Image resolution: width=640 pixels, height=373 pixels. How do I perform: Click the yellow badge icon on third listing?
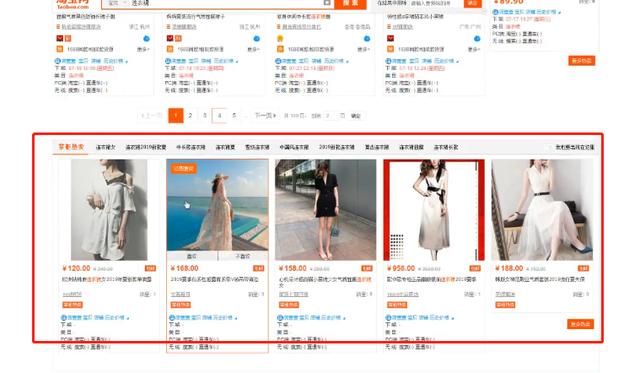click(280, 38)
